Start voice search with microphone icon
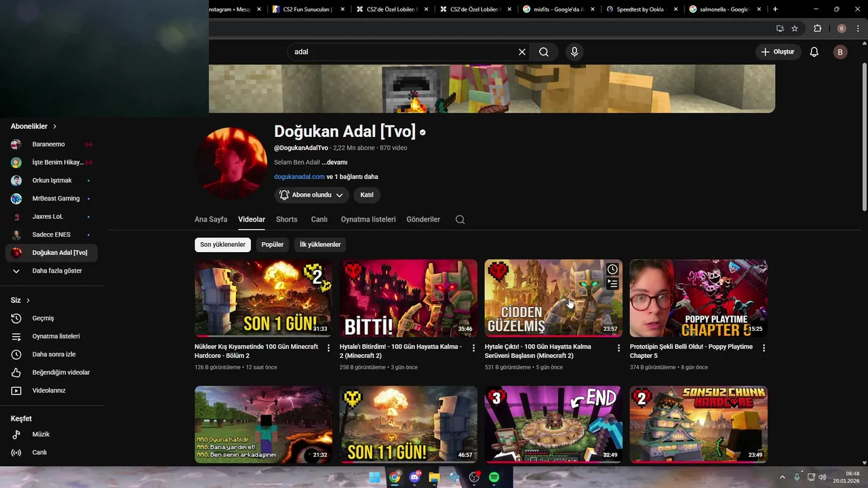Image resolution: width=868 pixels, height=488 pixels. [x=574, y=52]
